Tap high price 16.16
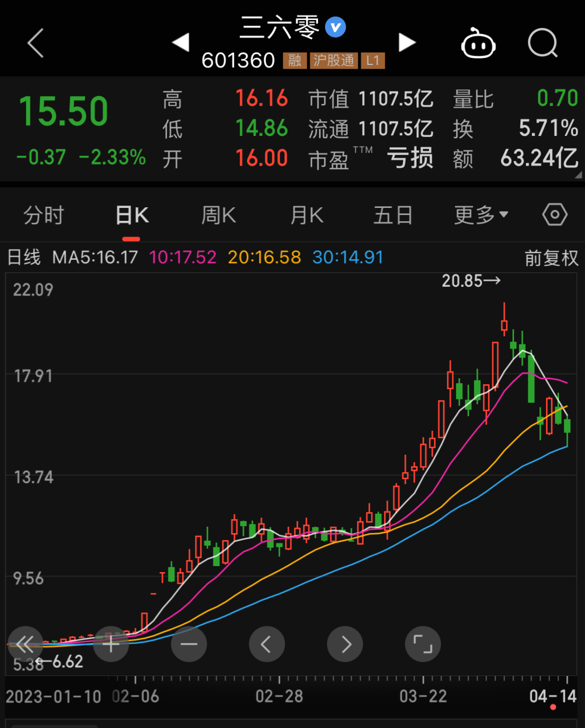The image size is (585, 728). (262, 99)
